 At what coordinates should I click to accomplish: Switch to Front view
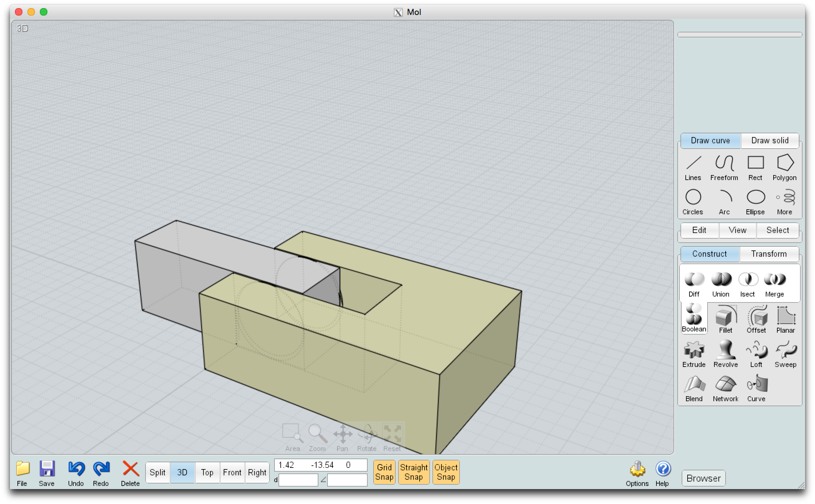coord(232,472)
